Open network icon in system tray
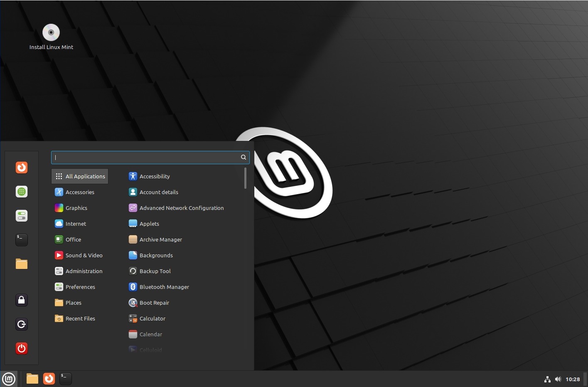The width and height of the screenshot is (588, 387). coord(547,379)
